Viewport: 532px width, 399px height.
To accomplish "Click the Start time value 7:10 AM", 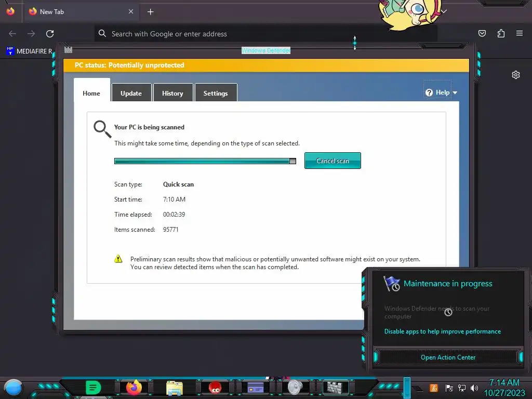I will pos(174,199).
